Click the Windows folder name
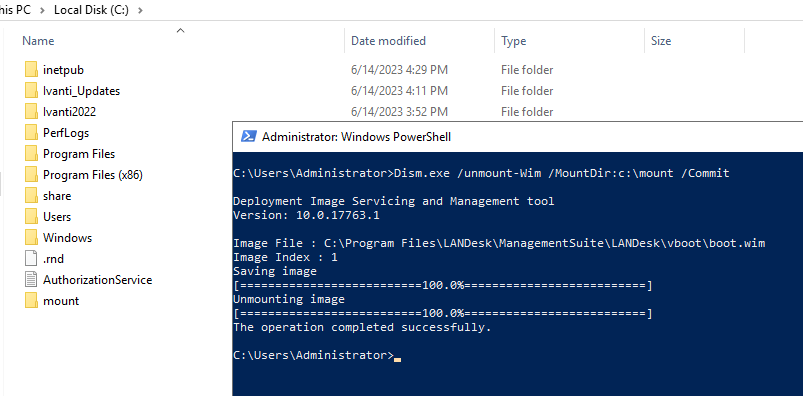 [68, 238]
